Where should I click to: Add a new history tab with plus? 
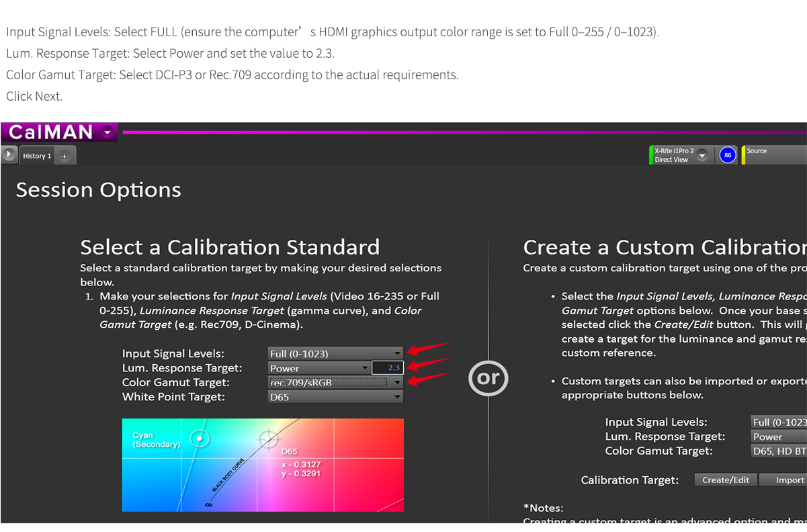pyautogui.click(x=65, y=156)
